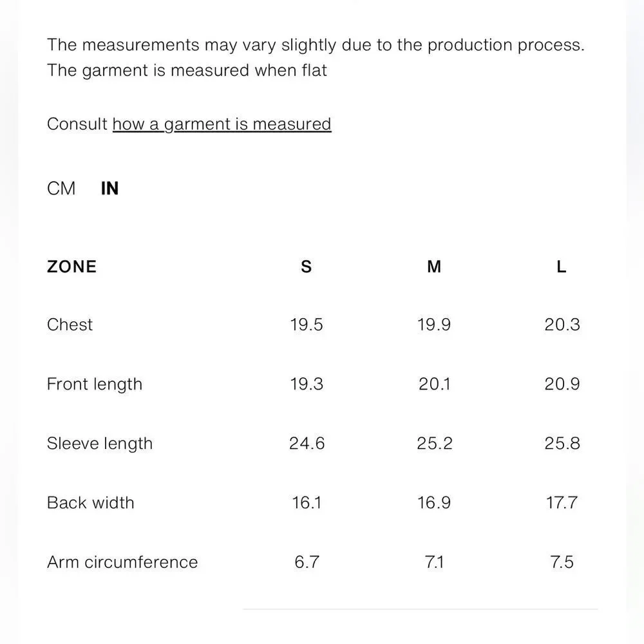Click the Chest size S value 19.5

307,325
